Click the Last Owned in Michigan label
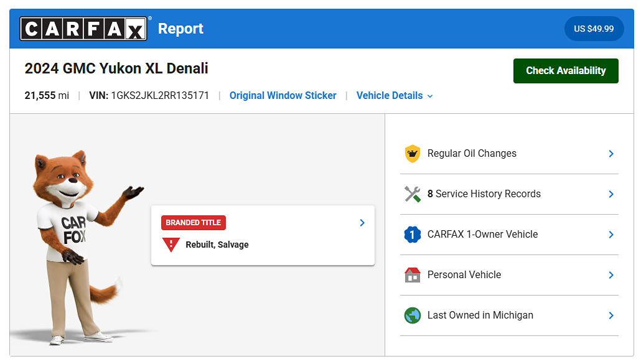The width and height of the screenshot is (641, 364). coord(480,315)
